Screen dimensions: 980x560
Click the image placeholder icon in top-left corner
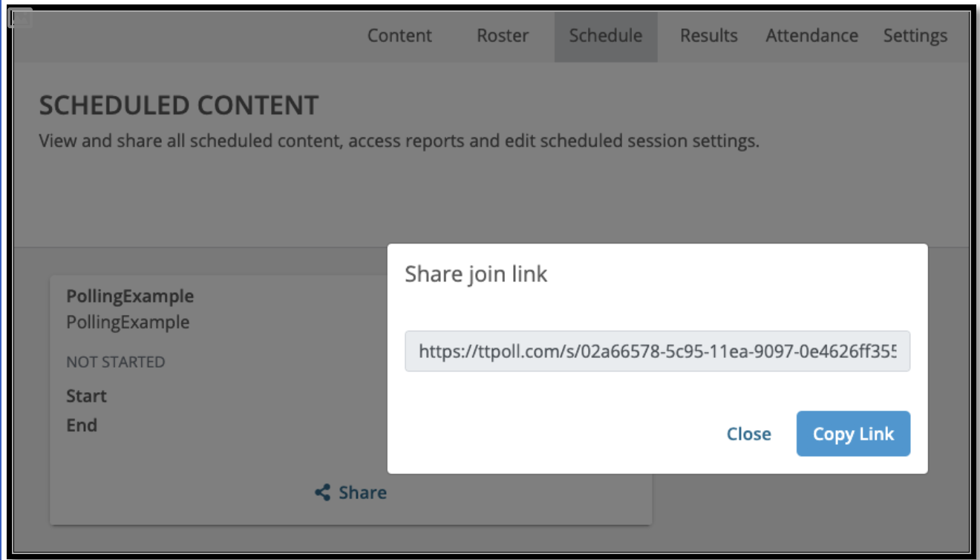pos(20,18)
